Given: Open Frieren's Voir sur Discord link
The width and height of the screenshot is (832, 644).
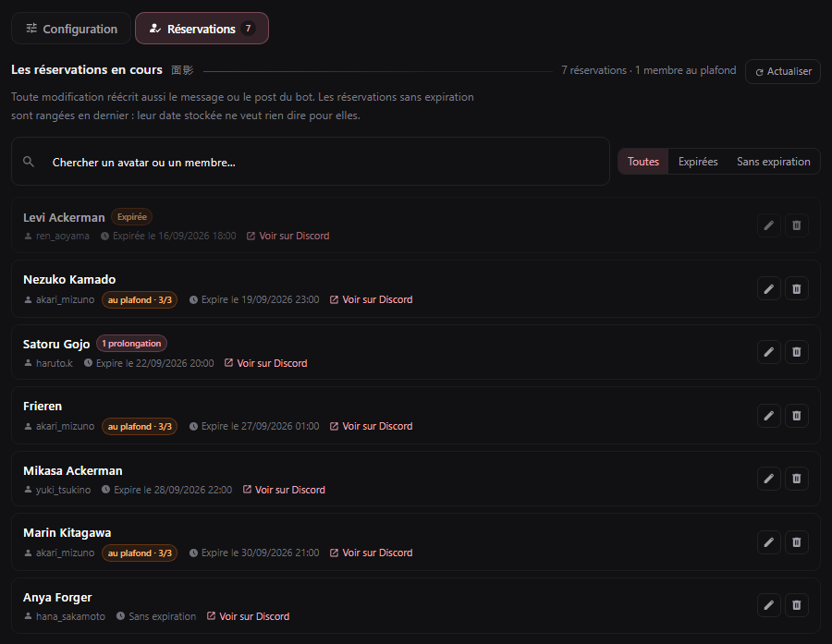Looking at the screenshot, I should click(x=371, y=426).
